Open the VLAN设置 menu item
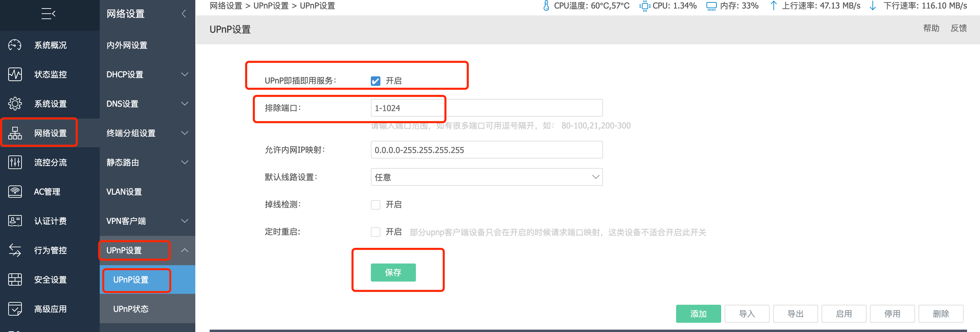The image size is (980, 332). (x=124, y=192)
